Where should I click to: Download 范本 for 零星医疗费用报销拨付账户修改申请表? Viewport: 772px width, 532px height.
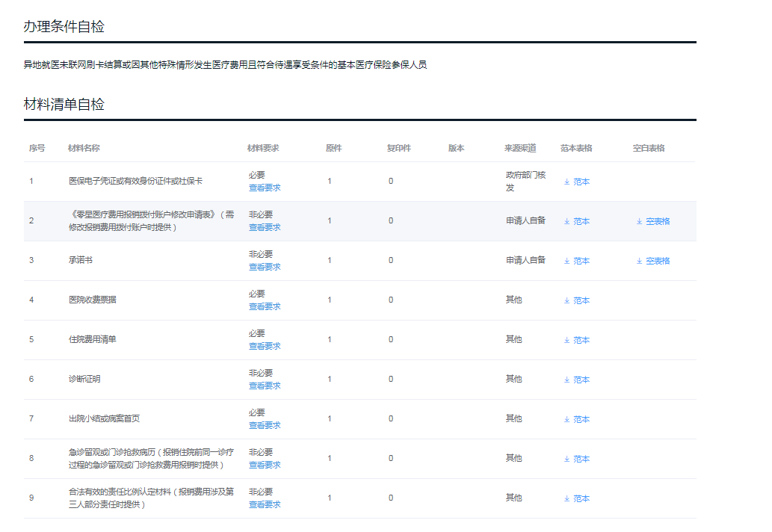(581, 221)
